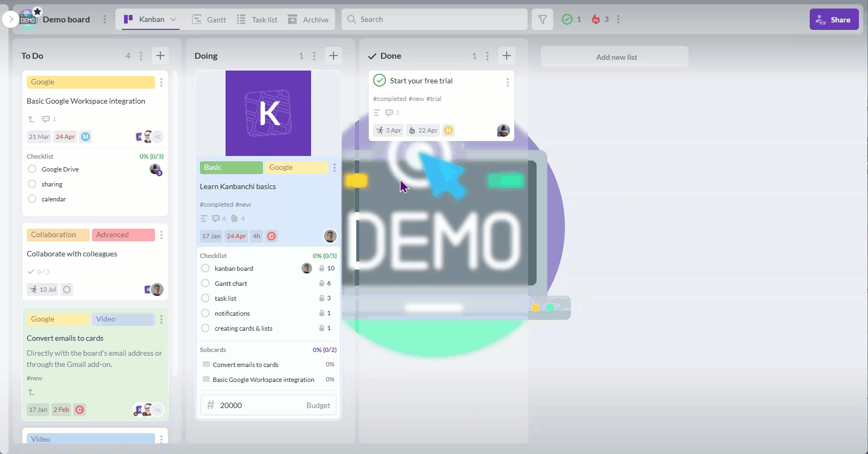Click the 4h estimate badge
The image size is (868, 454).
tap(257, 236)
